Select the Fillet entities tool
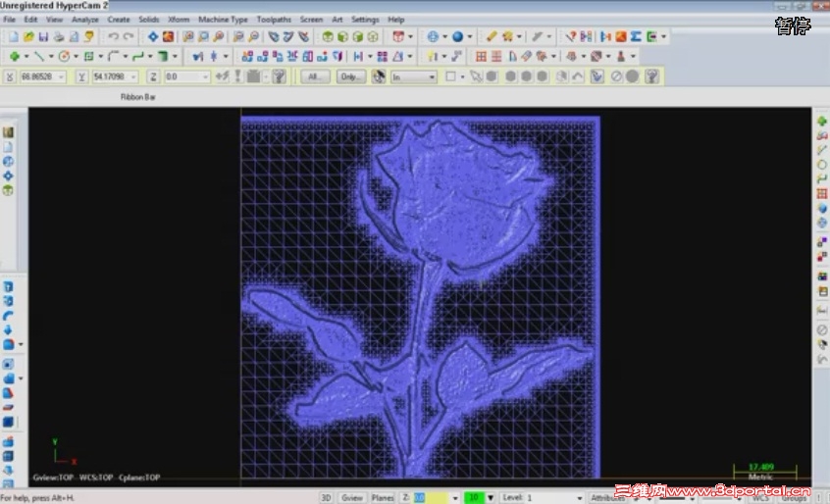This screenshot has width=830, height=504. [x=113, y=56]
